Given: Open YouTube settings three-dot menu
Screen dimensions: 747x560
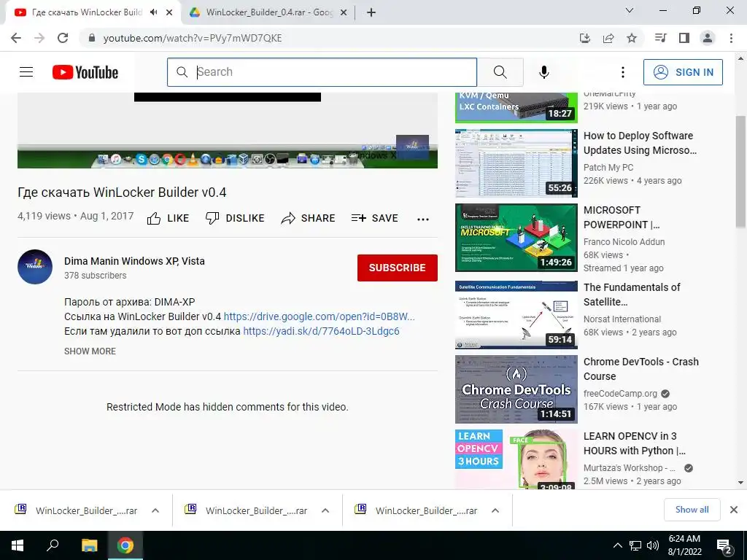Looking at the screenshot, I should pos(622,72).
